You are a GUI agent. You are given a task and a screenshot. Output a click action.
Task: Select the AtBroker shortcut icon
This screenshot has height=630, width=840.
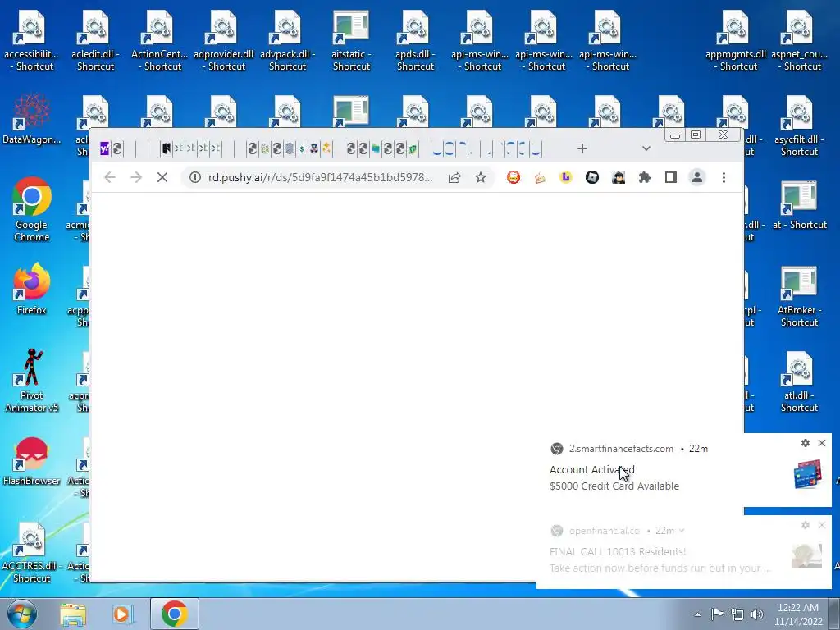pos(799,297)
